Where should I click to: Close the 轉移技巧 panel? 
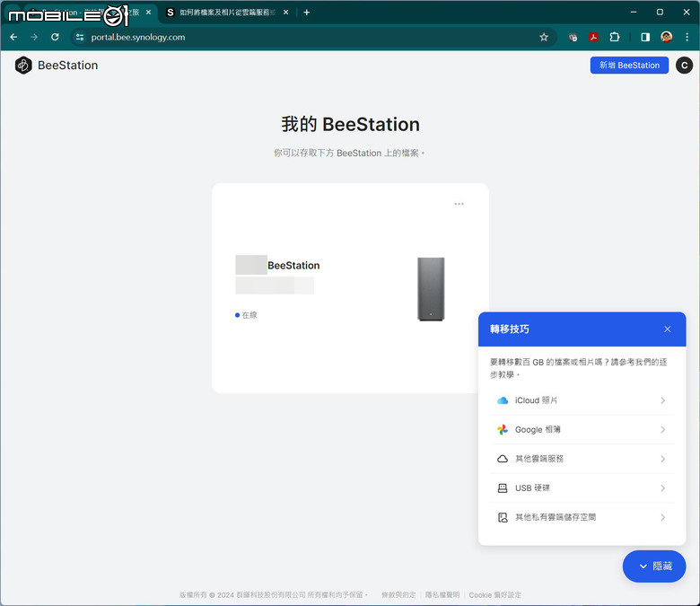pyautogui.click(x=668, y=329)
